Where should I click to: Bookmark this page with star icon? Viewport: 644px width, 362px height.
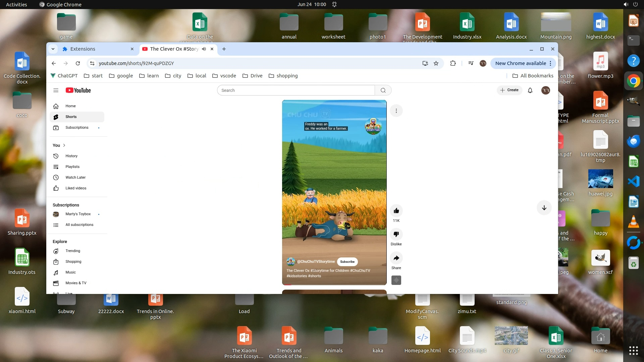[436, 63]
